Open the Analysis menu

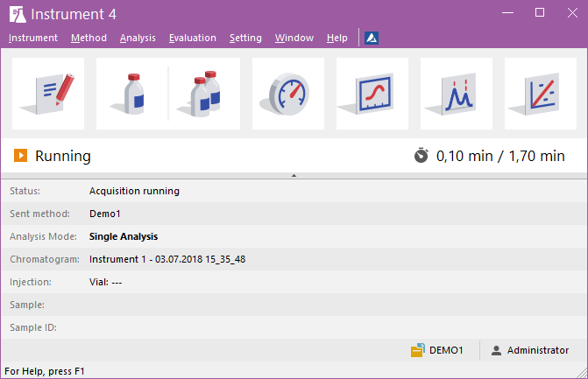(x=138, y=38)
